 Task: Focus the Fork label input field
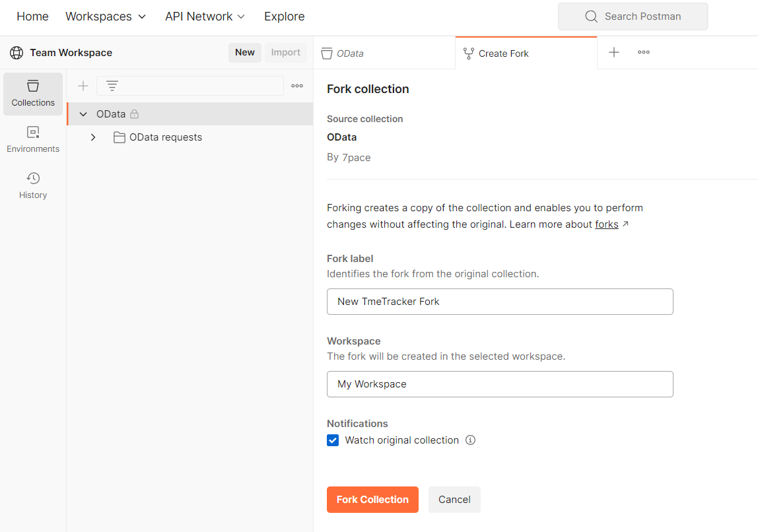(500, 302)
